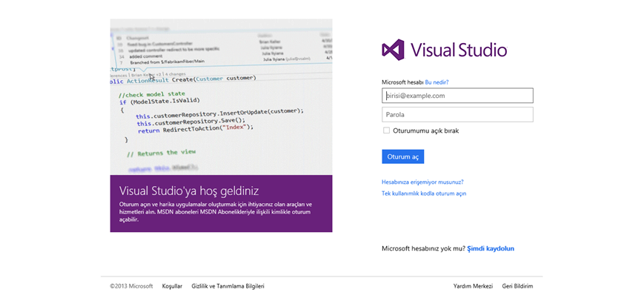Click the 'Visual Studio'ya hoş geldiniz' heading
Image resolution: width=644 pixels, height=298 pixels.
[189, 191]
